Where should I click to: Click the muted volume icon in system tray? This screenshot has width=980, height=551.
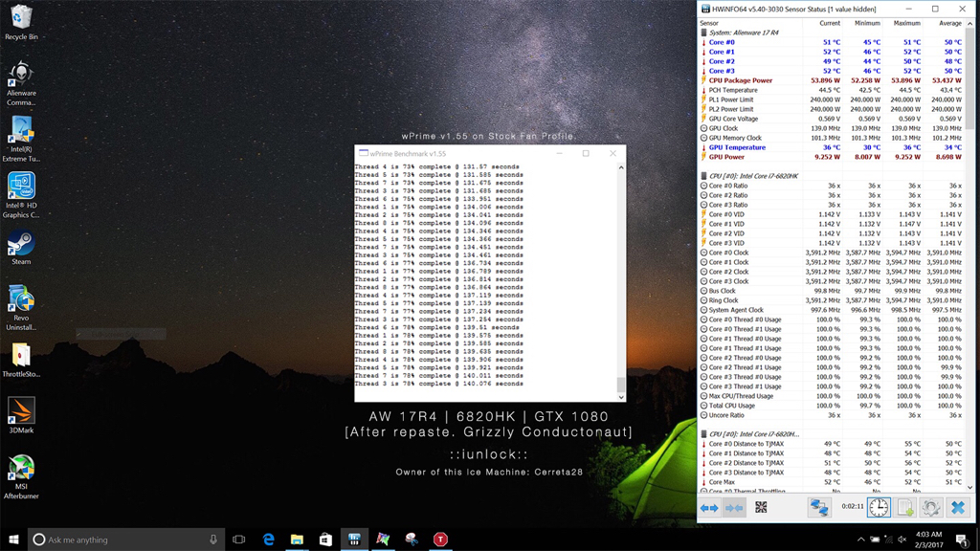click(902, 540)
